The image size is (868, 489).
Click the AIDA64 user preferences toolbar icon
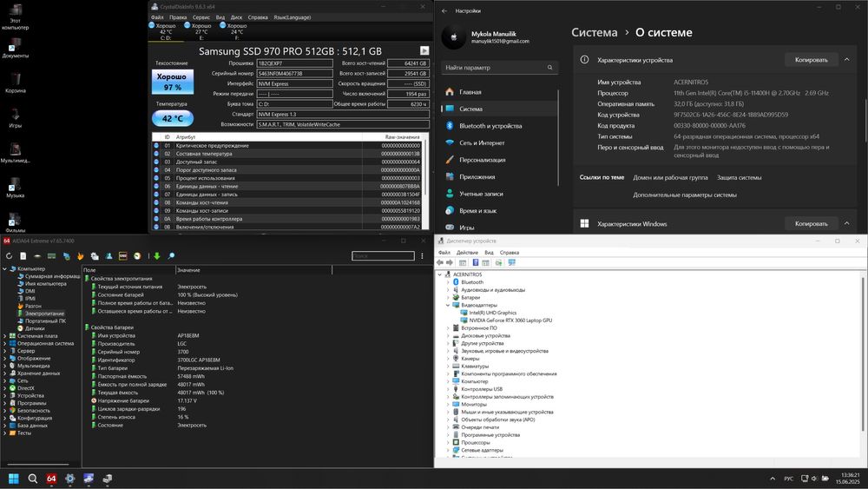coord(109,256)
